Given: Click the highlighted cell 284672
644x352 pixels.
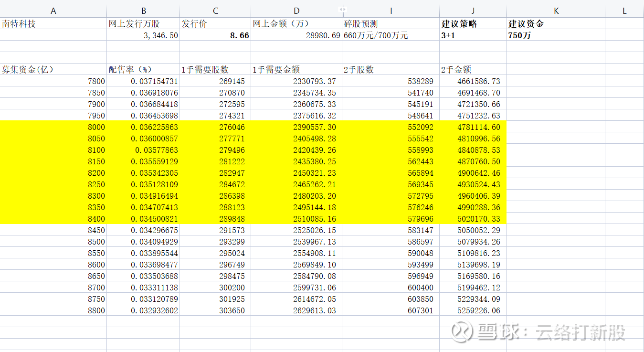Looking at the screenshot, I should [216, 184].
